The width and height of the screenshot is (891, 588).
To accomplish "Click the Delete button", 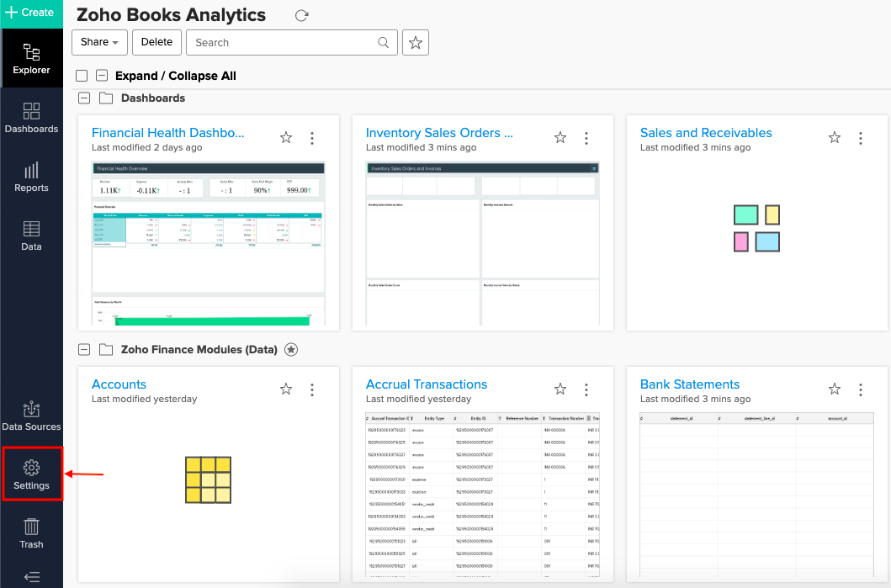I will [x=156, y=42].
